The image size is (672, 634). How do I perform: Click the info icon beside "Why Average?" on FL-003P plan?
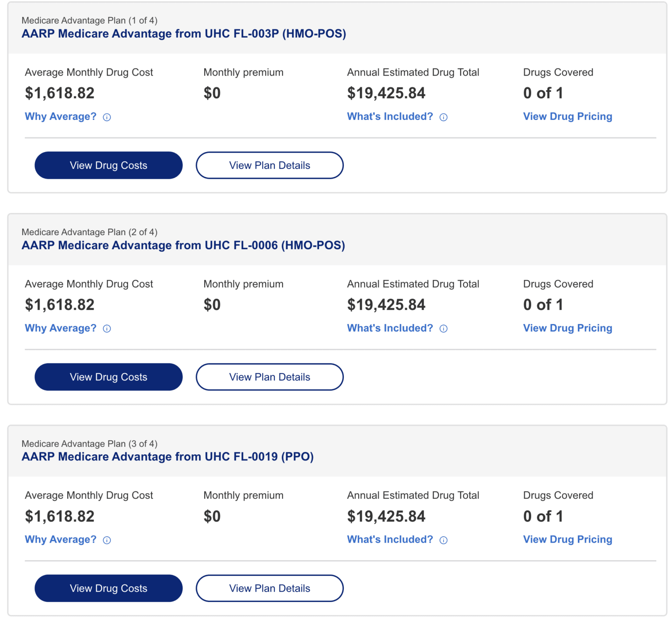pos(106,117)
